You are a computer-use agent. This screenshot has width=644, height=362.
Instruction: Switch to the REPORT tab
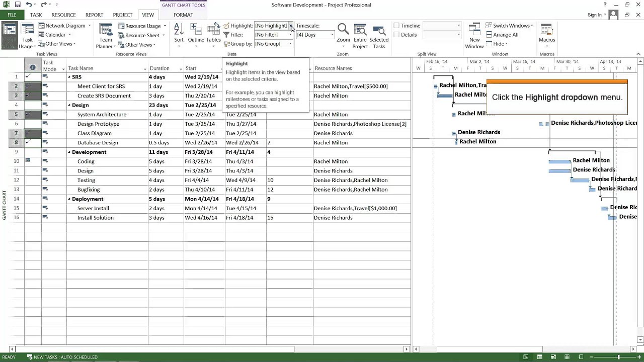coord(94,15)
